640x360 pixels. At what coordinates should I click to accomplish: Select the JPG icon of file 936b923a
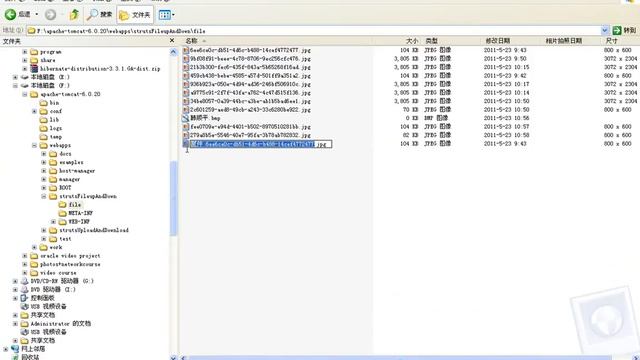pyautogui.click(x=186, y=84)
